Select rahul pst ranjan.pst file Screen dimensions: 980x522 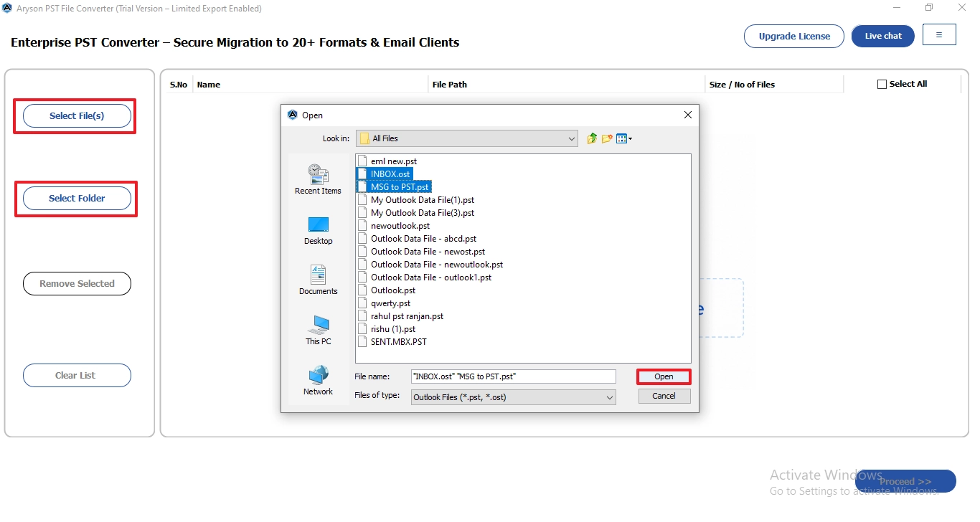(x=407, y=316)
